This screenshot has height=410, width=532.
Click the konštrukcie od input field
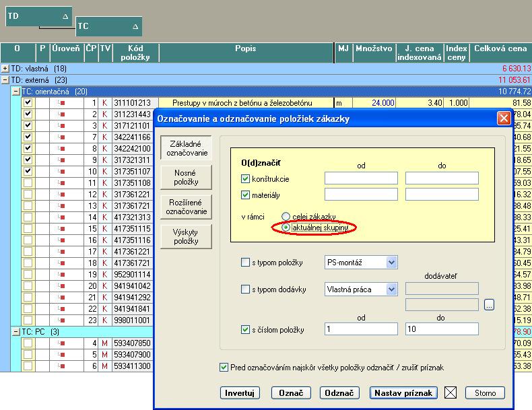(x=361, y=178)
